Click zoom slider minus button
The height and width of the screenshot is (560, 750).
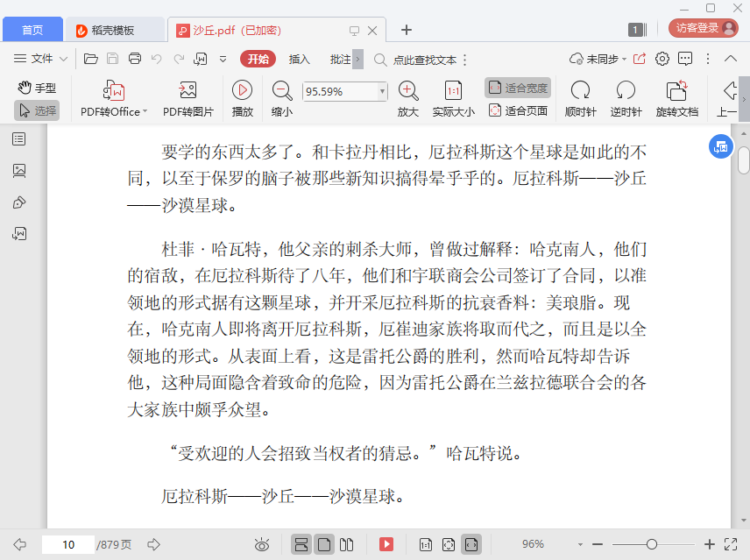[597, 544]
